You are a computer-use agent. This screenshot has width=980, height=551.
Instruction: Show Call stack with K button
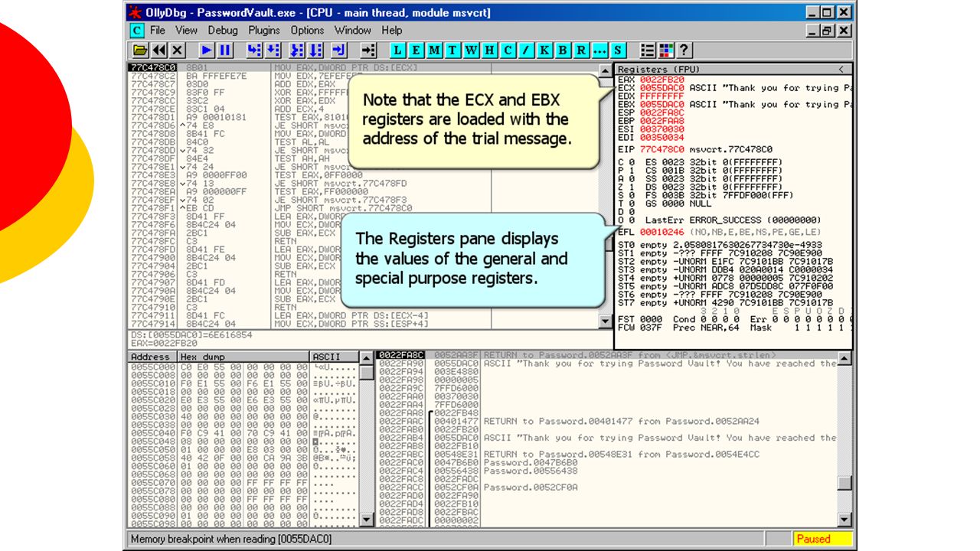[x=544, y=51]
